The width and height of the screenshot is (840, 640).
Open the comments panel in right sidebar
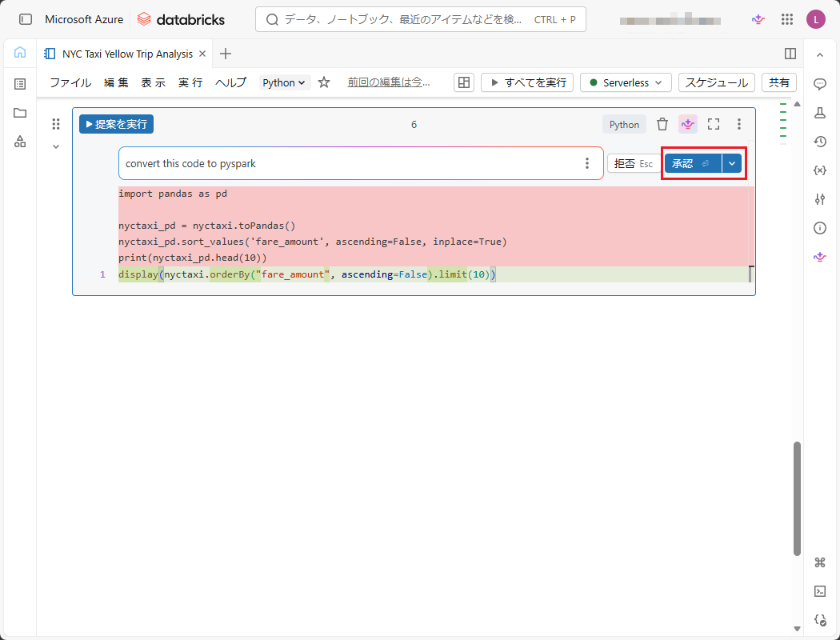820,84
